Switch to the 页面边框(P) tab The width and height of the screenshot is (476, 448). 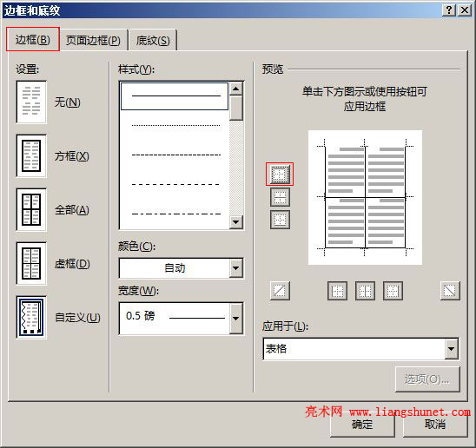pos(93,40)
